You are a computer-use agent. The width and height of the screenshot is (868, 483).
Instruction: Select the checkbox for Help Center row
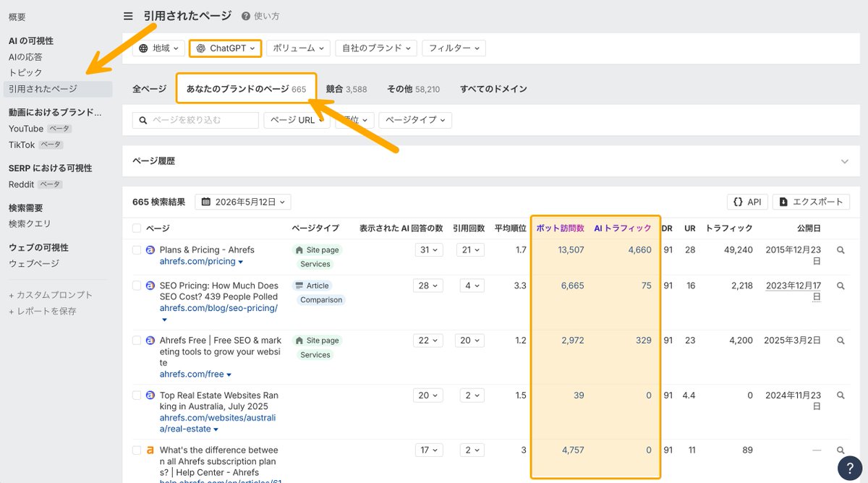pyautogui.click(x=137, y=450)
